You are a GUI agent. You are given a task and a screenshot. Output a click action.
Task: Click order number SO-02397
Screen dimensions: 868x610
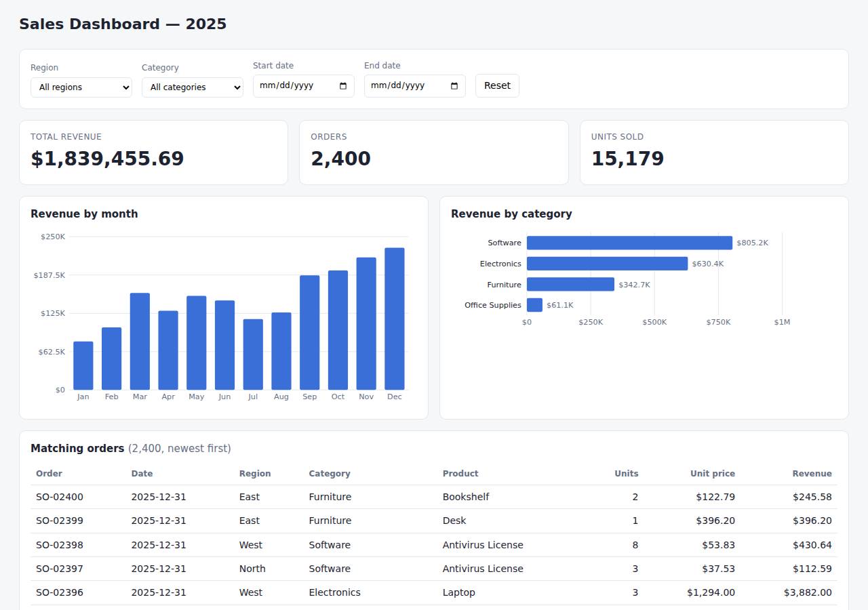coord(60,569)
